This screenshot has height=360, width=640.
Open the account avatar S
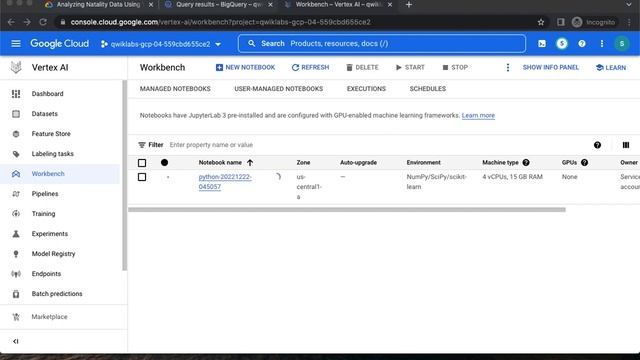click(622, 44)
